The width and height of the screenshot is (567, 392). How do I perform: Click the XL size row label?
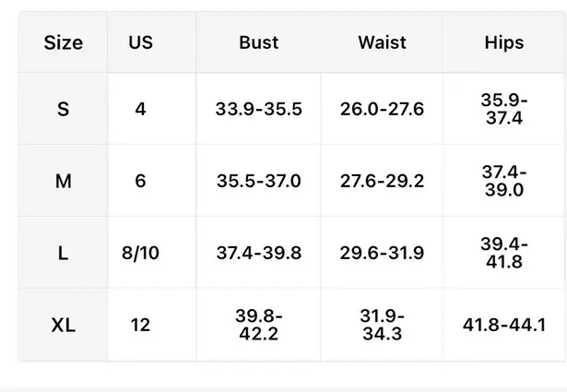pyautogui.click(x=63, y=325)
